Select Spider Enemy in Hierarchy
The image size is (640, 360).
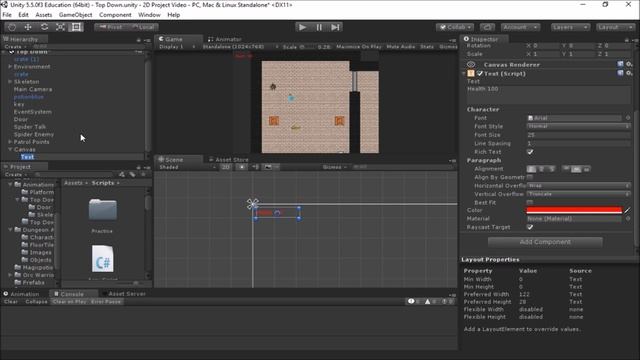pyautogui.click(x=34, y=134)
